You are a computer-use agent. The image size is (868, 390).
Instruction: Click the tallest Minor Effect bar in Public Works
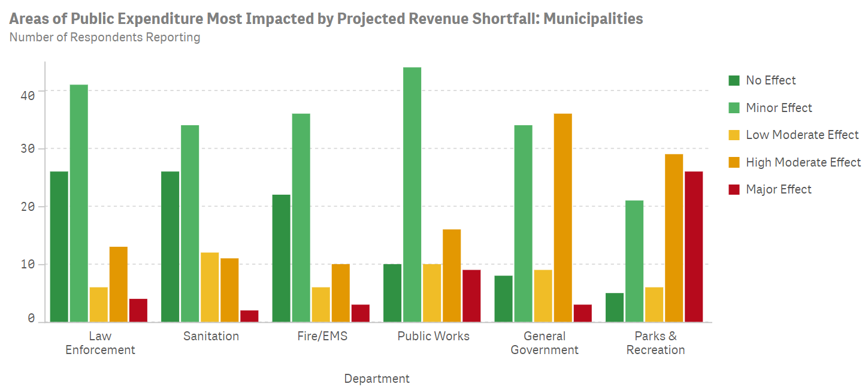tap(412, 195)
